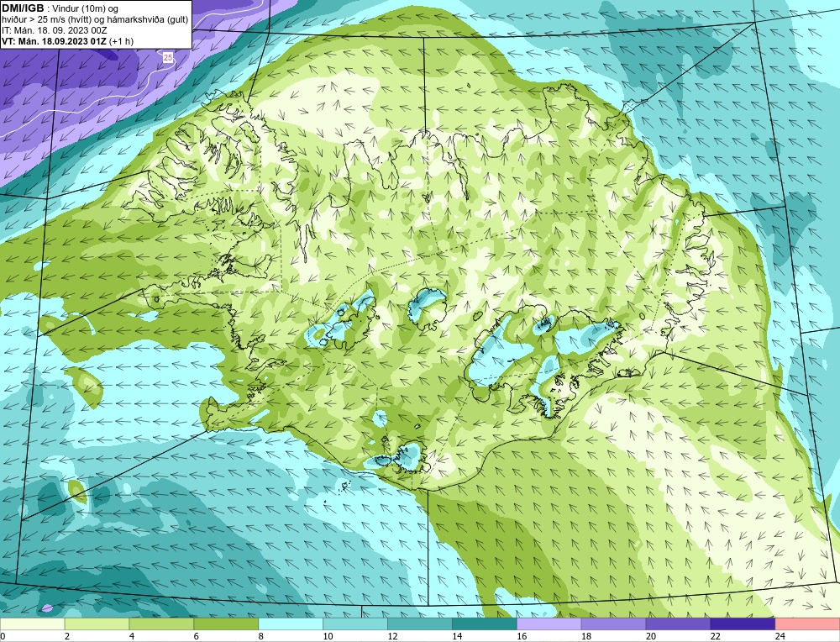Click the 0-2 m/s pale yellow legend swatch
This screenshot has width=840, height=642.
pyautogui.click(x=32, y=624)
